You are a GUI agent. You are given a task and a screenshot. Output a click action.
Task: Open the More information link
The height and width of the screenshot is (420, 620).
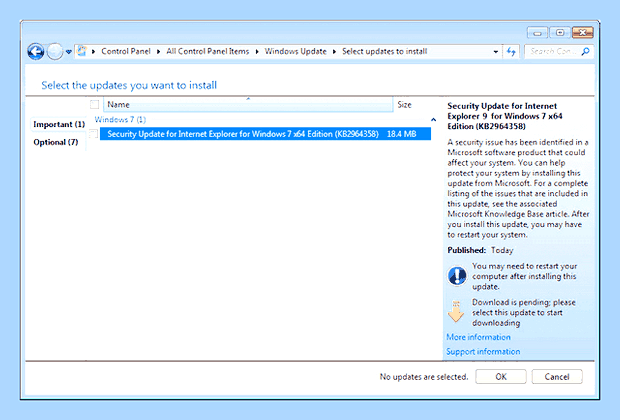(478, 337)
